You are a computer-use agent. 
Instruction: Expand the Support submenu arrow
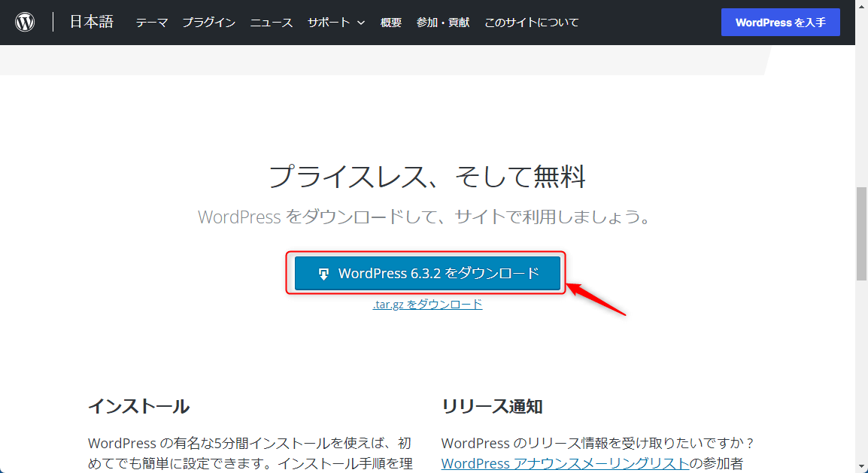click(x=362, y=23)
